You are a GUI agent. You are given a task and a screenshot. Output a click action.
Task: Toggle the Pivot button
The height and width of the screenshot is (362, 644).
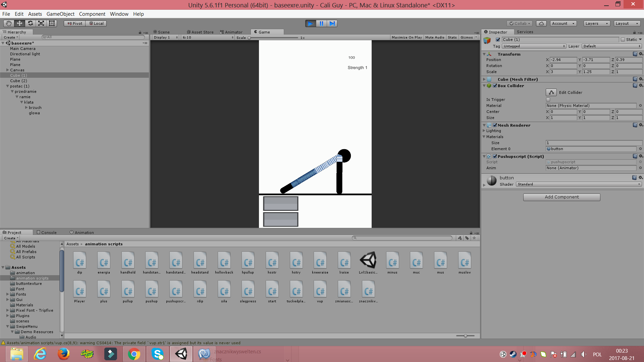click(x=75, y=23)
